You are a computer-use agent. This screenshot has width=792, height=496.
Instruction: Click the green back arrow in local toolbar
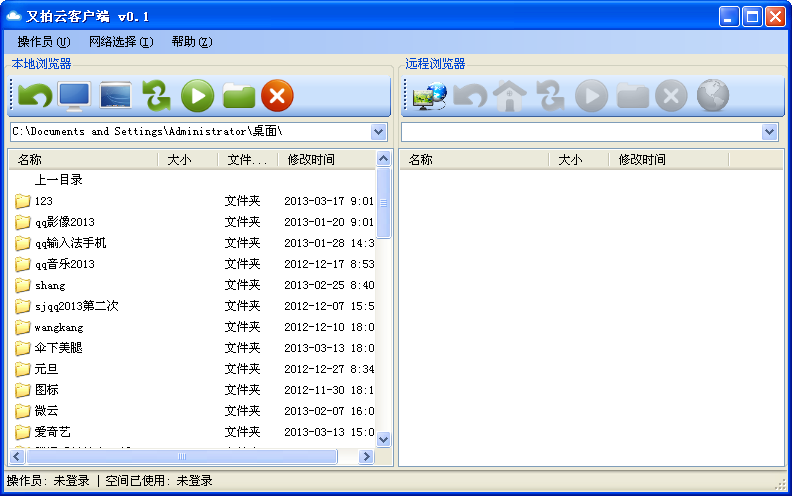(35, 95)
